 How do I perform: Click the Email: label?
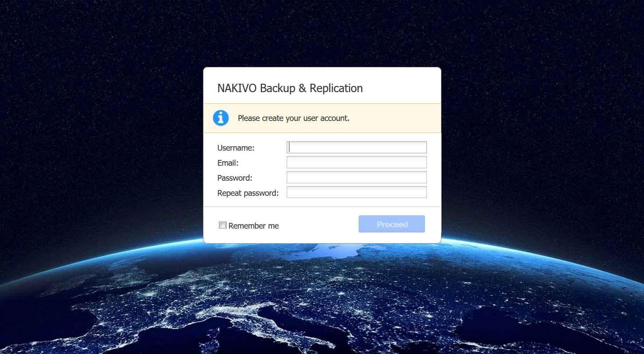coord(228,163)
